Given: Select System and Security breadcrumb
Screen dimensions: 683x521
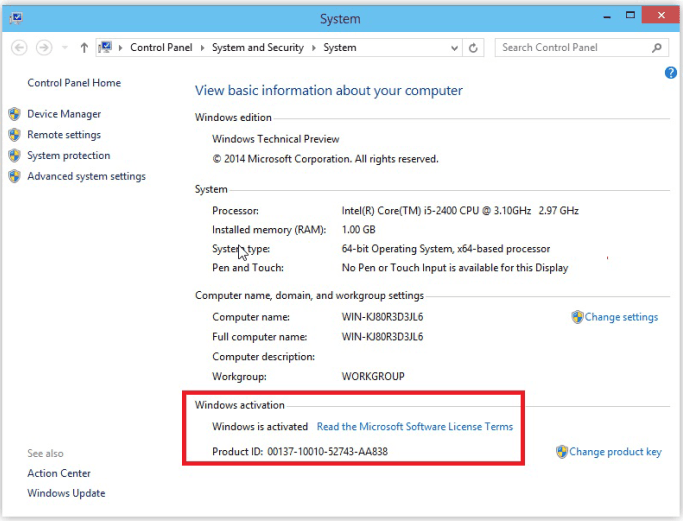Looking at the screenshot, I should point(257,47).
